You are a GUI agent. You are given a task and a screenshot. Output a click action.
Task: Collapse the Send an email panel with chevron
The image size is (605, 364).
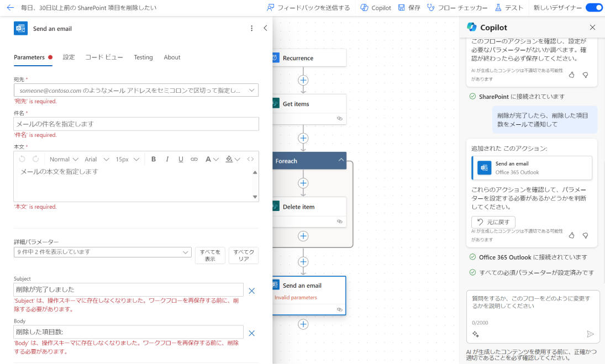[265, 28]
